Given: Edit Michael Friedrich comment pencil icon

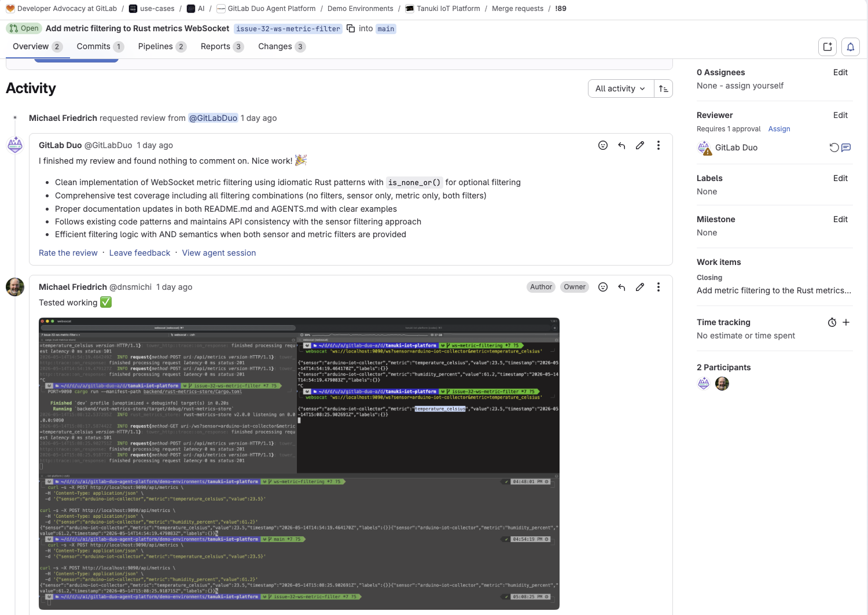Looking at the screenshot, I should click(640, 287).
